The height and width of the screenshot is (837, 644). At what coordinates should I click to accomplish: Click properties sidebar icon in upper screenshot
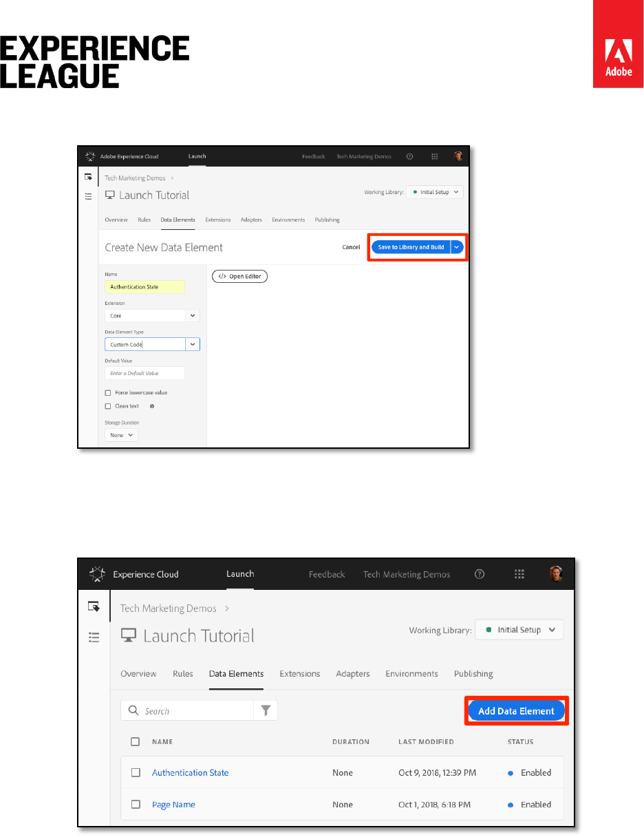click(x=88, y=177)
